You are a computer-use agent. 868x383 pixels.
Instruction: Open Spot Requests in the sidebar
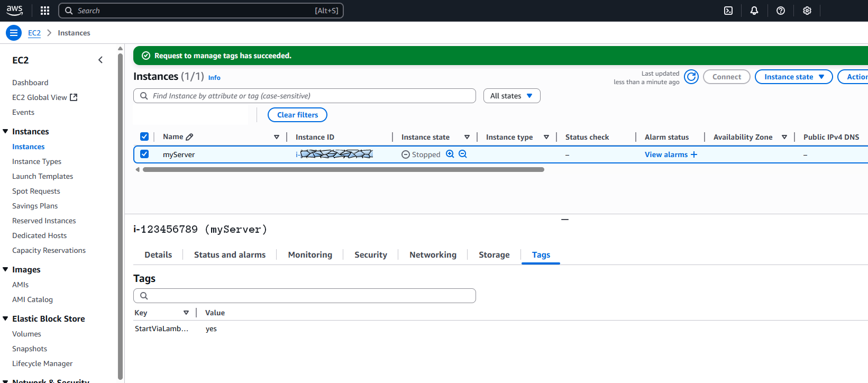point(36,191)
